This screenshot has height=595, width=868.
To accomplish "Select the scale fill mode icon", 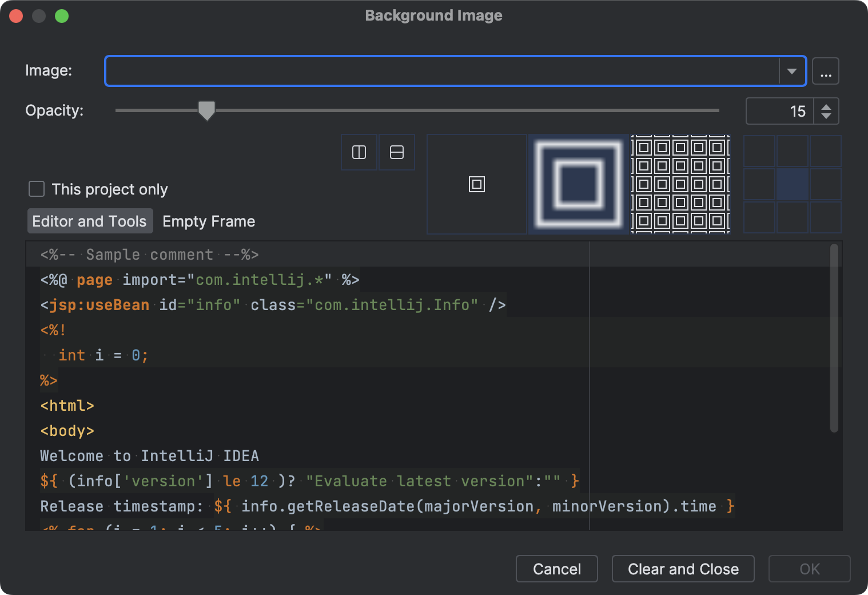I will (x=578, y=184).
